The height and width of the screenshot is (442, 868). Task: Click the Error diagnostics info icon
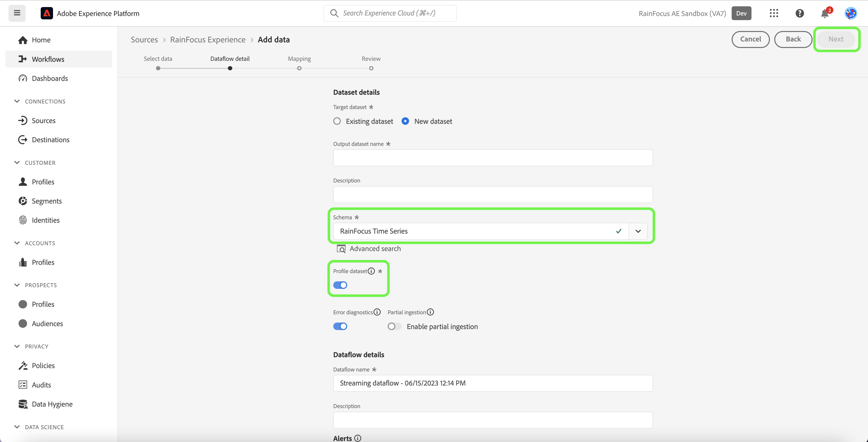click(x=377, y=312)
